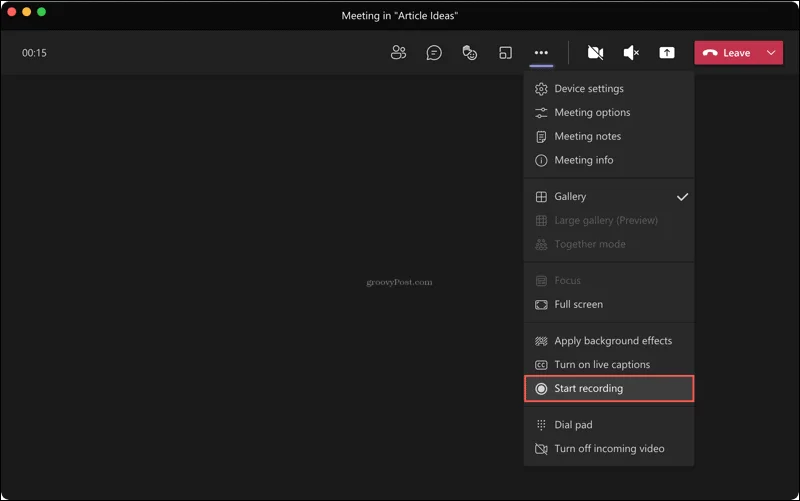Image resolution: width=800 pixels, height=501 pixels.
Task: Turn on live captions
Action: (x=609, y=365)
